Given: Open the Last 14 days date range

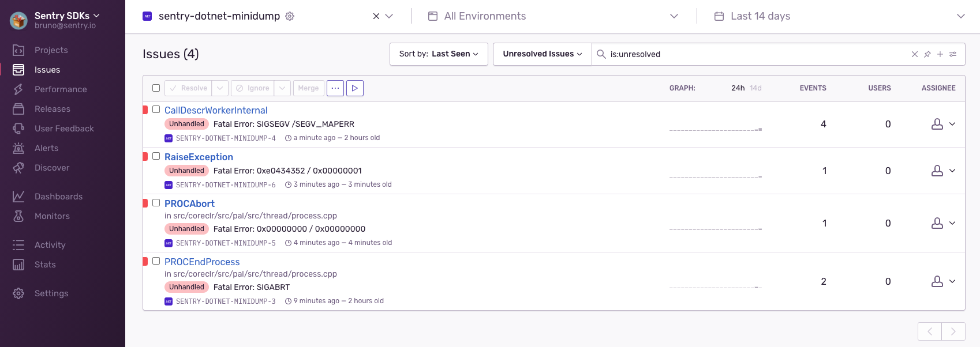Looking at the screenshot, I should pyautogui.click(x=839, y=16).
